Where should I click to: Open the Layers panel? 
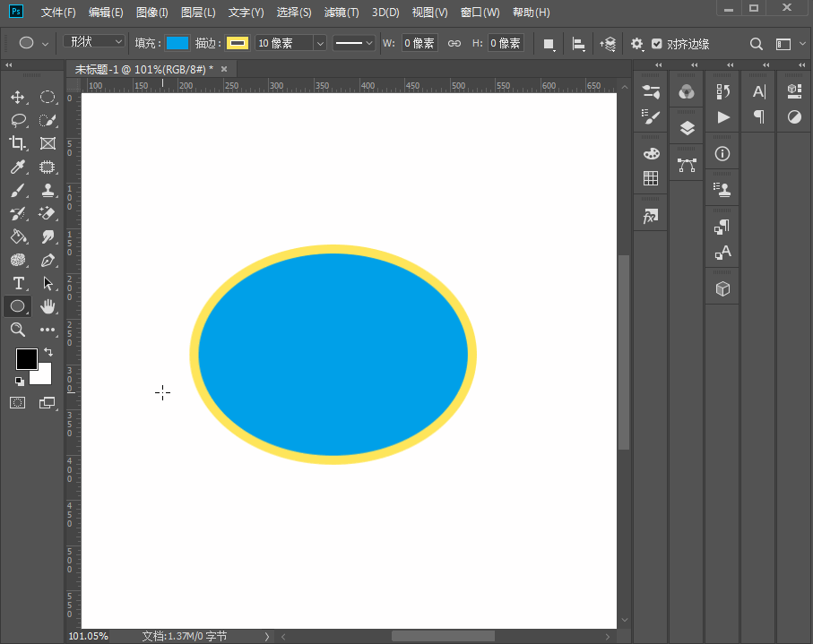point(687,128)
